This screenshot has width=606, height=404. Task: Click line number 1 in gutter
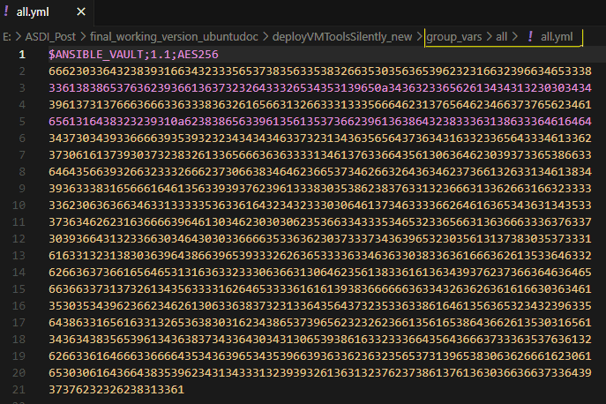click(22, 55)
